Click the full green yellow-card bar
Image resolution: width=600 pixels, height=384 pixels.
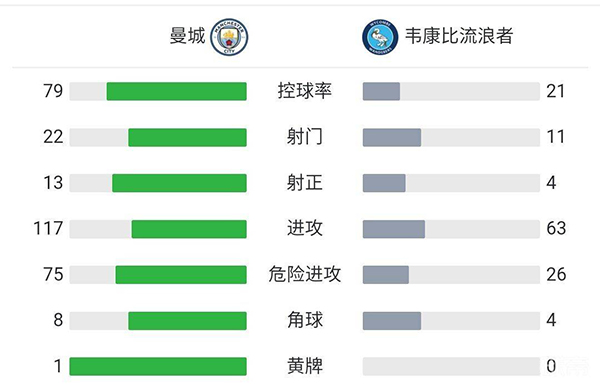coord(158,366)
